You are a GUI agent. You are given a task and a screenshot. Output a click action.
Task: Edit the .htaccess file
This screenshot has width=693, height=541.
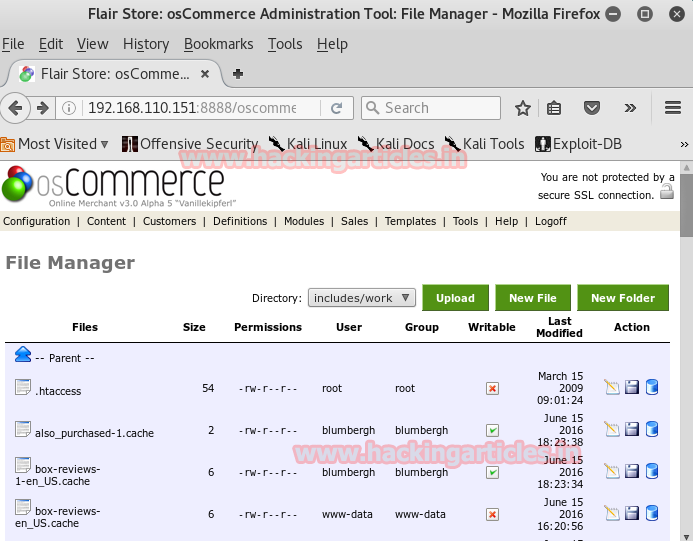(x=612, y=387)
